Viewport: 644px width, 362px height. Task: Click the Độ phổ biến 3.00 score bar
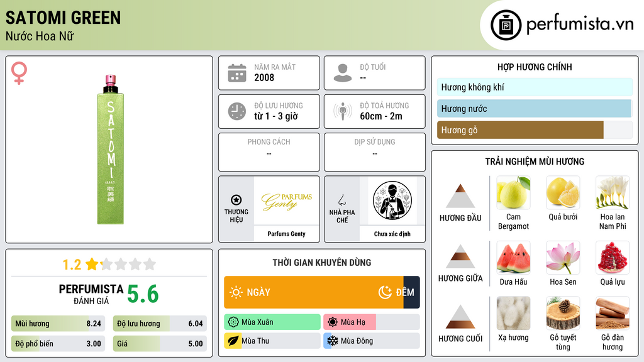point(58,344)
